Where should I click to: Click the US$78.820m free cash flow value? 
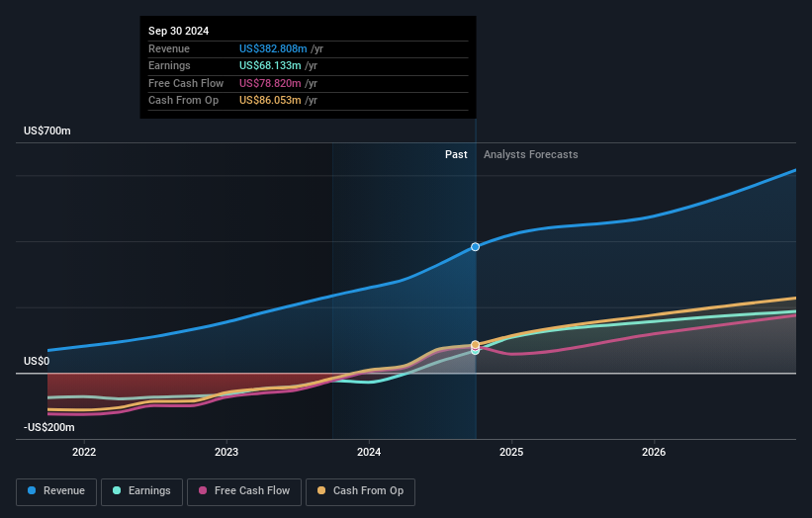(x=270, y=83)
